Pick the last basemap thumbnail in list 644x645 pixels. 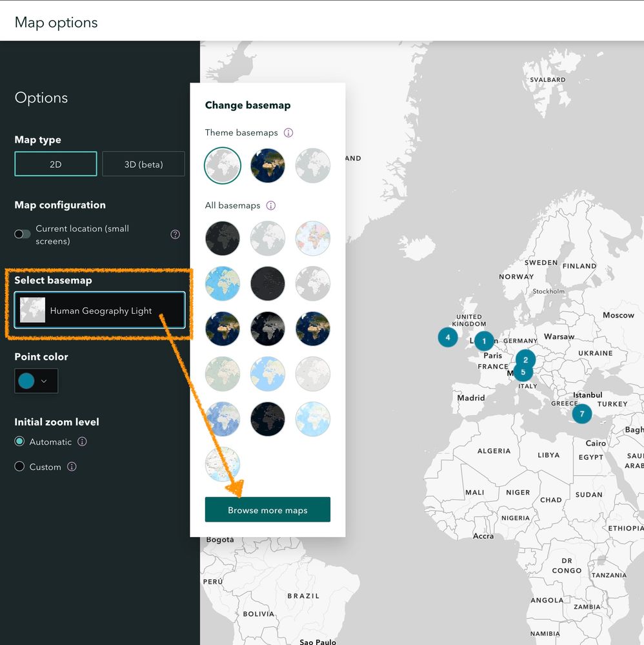(x=223, y=464)
